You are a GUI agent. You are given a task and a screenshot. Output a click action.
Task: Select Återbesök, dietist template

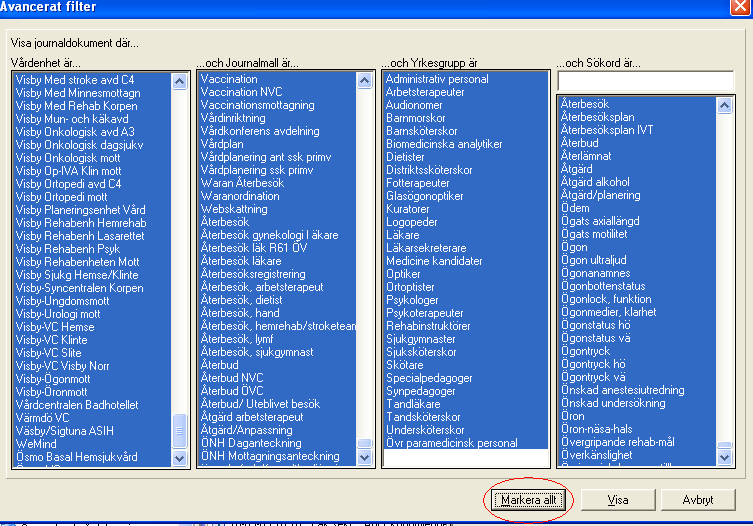click(x=242, y=300)
